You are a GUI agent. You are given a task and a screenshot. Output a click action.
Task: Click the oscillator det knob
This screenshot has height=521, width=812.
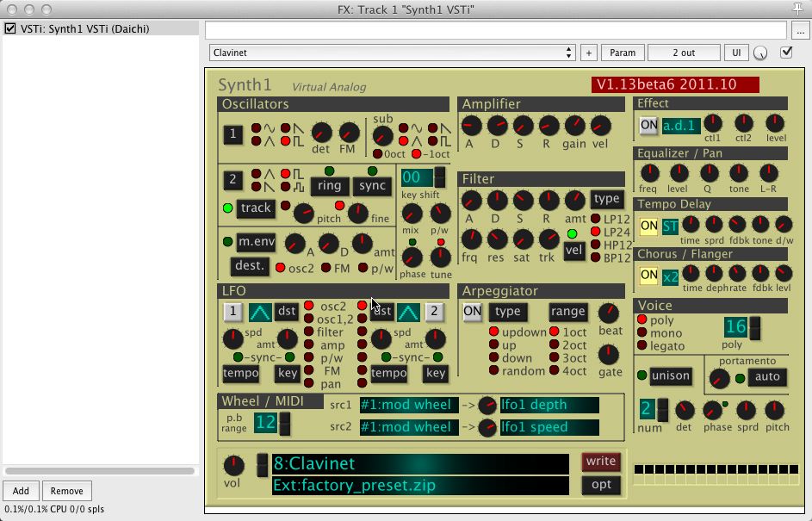coord(321,133)
